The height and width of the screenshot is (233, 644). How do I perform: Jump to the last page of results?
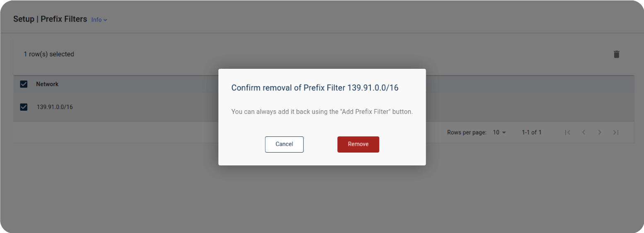[616, 132]
